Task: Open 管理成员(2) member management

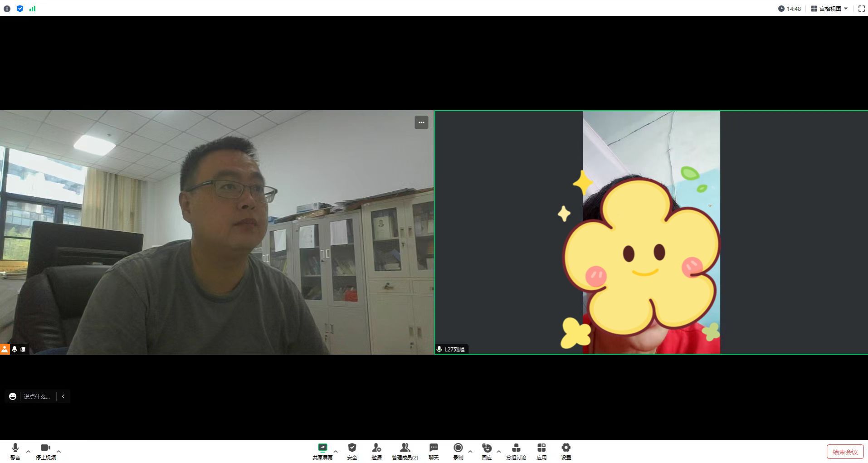Action: coord(405,451)
